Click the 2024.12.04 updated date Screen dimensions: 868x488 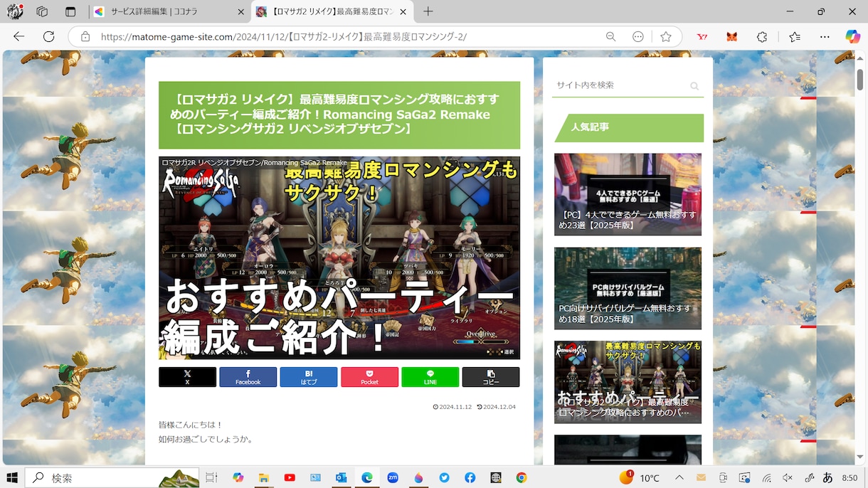coord(496,407)
